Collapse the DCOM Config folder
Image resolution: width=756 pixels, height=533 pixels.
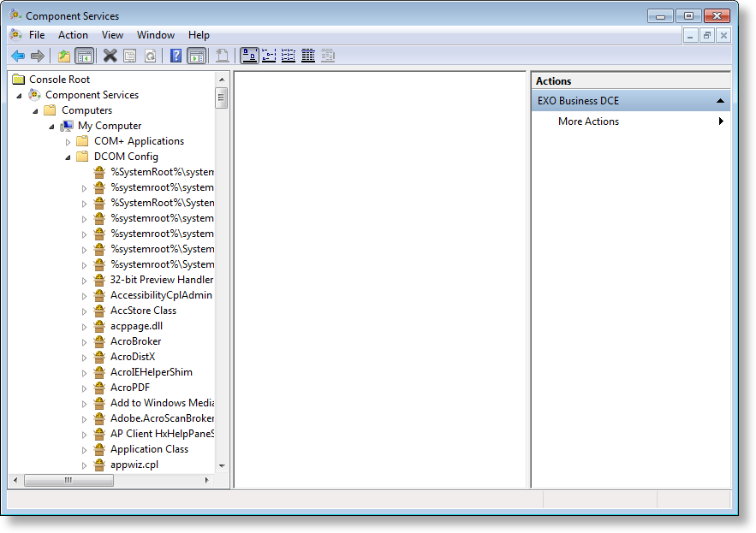coord(68,156)
